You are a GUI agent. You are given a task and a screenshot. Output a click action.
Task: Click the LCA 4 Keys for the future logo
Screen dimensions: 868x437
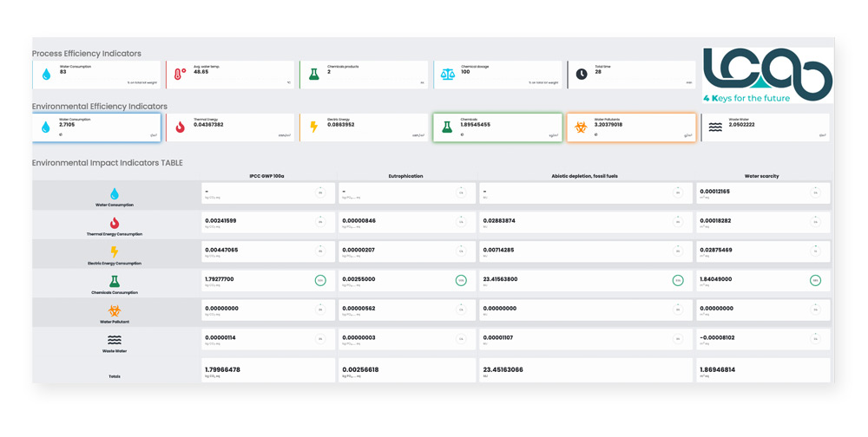click(x=768, y=75)
